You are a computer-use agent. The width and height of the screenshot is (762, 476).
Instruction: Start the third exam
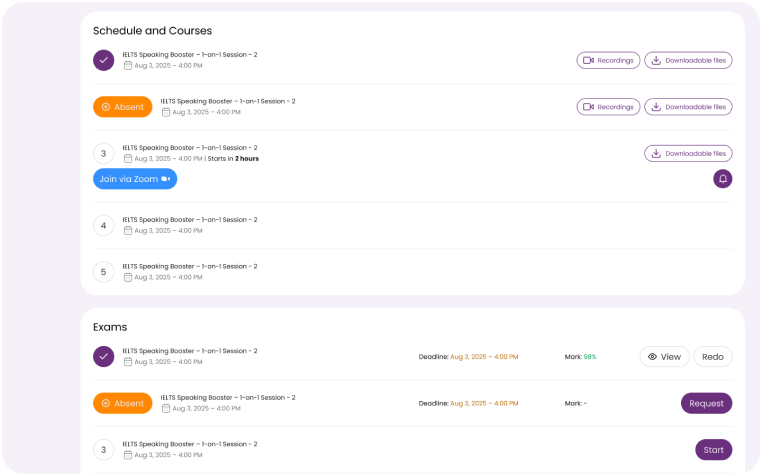(713, 450)
